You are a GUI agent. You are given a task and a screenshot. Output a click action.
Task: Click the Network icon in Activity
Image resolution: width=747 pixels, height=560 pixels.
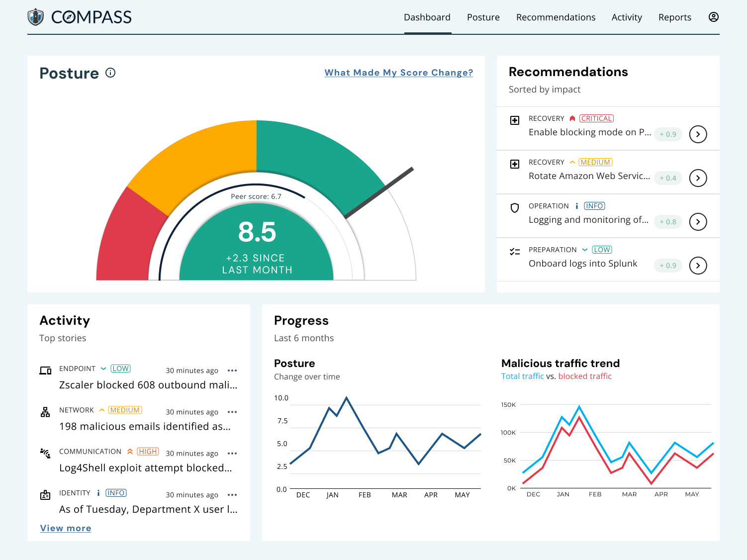tap(45, 412)
